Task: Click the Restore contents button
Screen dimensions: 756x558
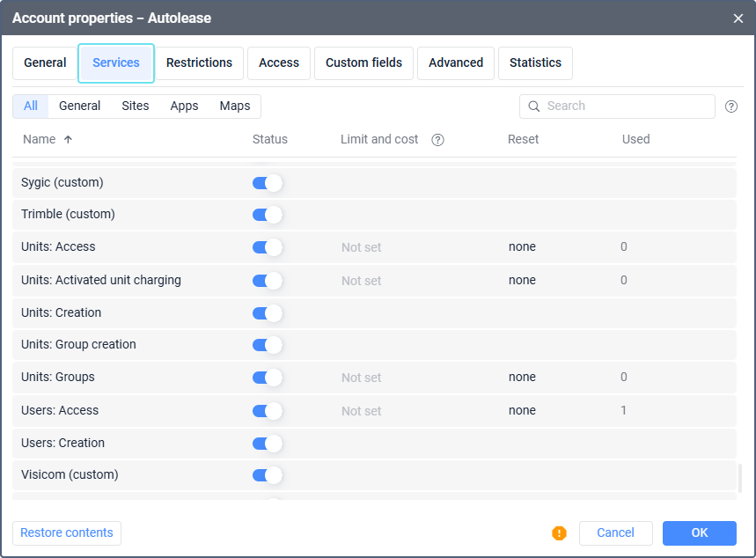Action: coord(67,533)
